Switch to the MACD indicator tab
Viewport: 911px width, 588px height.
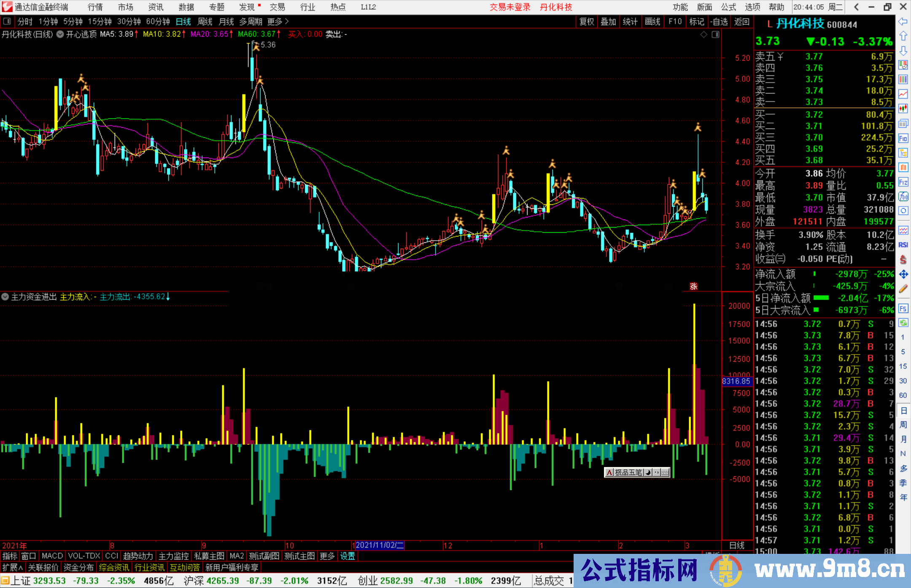(x=51, y=556)
